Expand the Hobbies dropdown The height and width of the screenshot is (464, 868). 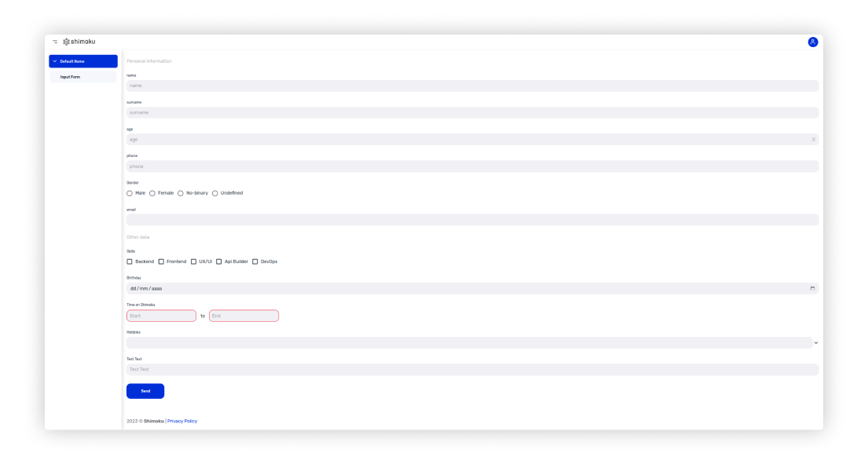(815, 343)
